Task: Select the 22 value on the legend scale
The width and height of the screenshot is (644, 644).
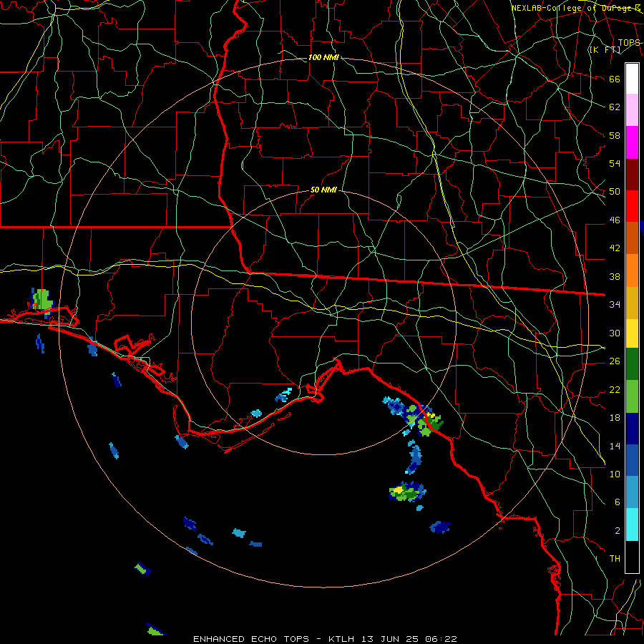Action: pos(615,389)
